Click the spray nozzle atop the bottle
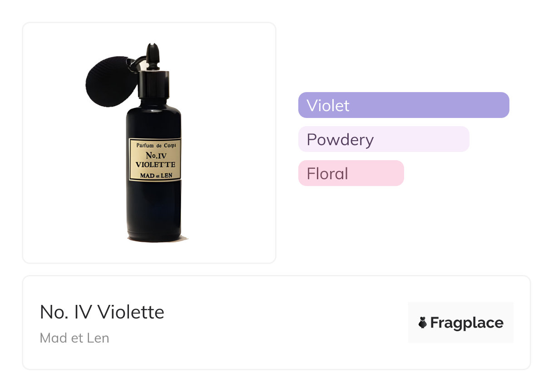The height and width of the screenshot is (392, 553). pyautogui.click(x=152, y=54)
